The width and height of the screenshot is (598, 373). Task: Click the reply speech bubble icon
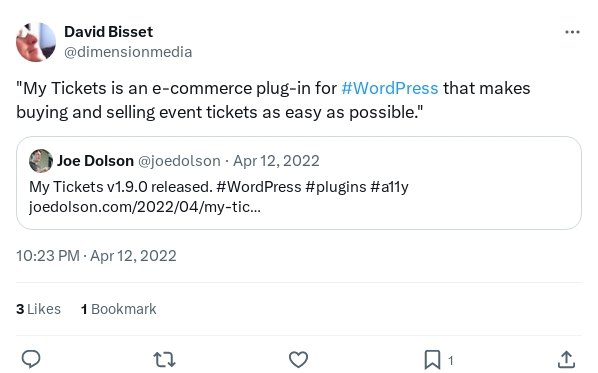(31, 359)
